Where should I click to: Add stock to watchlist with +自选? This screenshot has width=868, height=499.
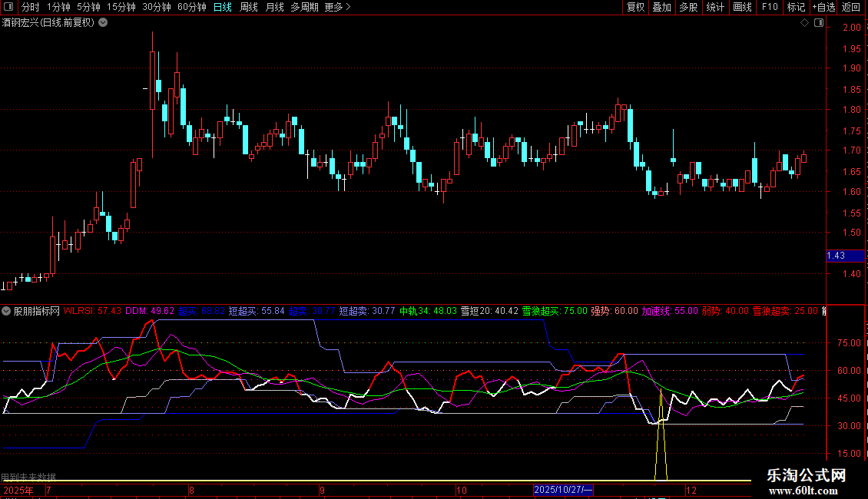(823, 8)
